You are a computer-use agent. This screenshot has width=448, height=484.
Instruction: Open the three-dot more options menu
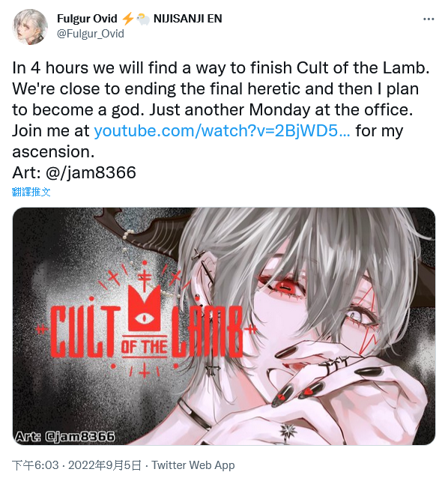(429, 19)
